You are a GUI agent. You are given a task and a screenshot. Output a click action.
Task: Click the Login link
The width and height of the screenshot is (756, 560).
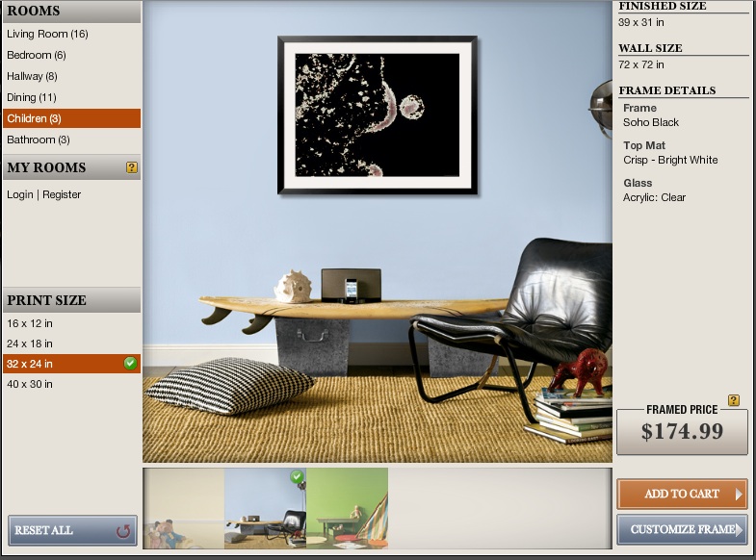click(19, 194)
